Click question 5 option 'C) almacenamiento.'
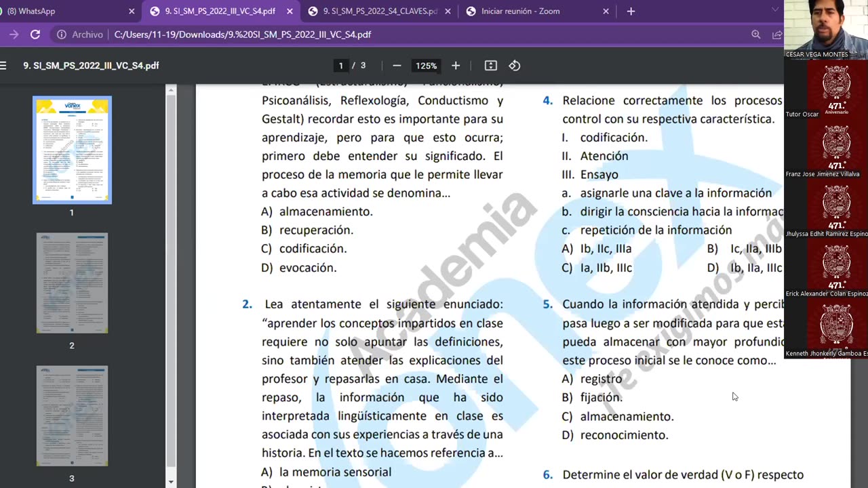This screenshot has height=488, width=868. click(x=618, y=416)
